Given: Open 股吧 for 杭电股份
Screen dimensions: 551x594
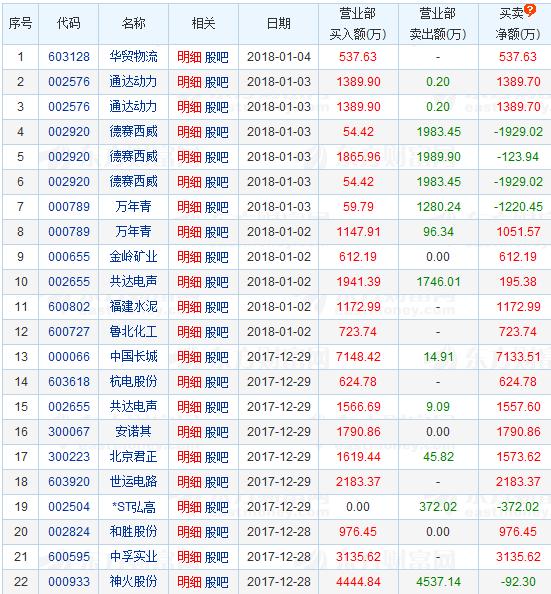Looking at the screenshot, I should tap(216, 382).
